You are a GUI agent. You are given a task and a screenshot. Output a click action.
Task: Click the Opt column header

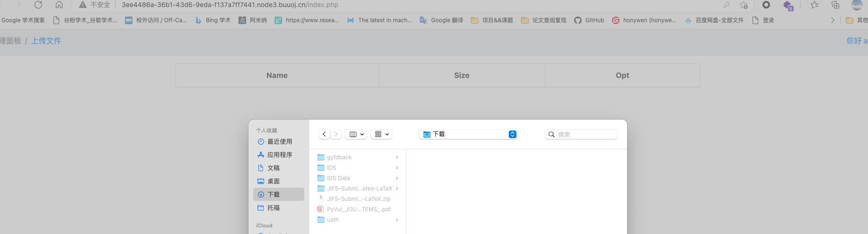click(622, 75)
